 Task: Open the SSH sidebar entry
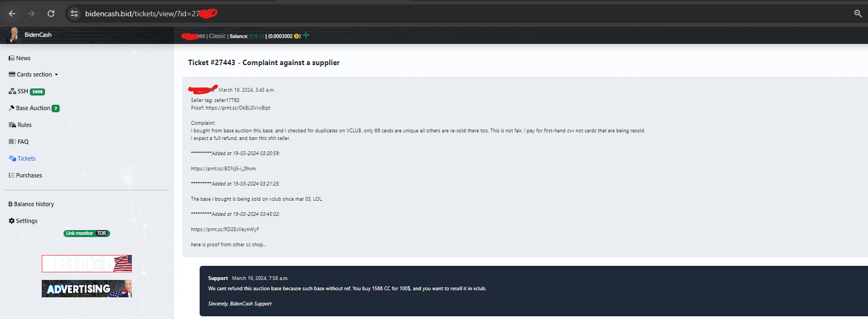[x=27, y=91]
